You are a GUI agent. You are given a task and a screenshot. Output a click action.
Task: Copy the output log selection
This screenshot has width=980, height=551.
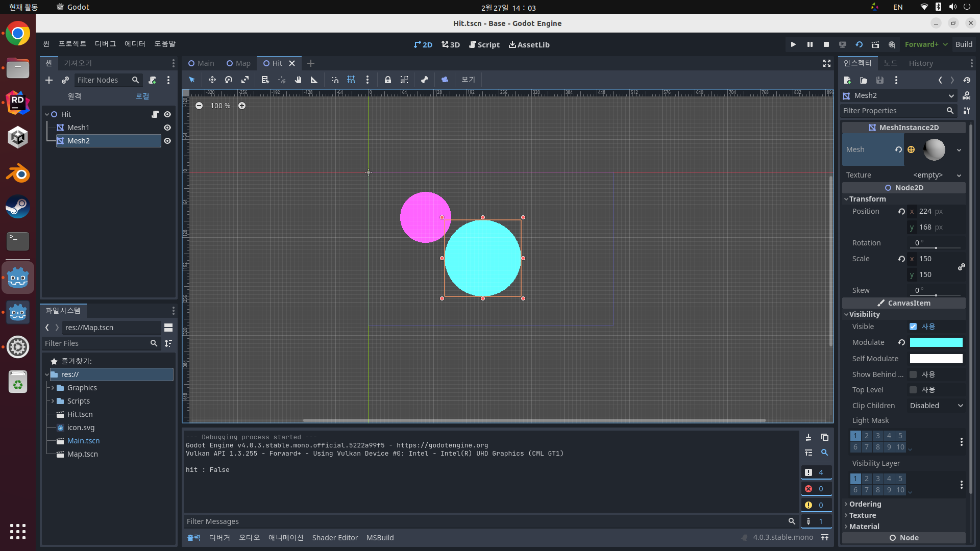coord(825,437)
